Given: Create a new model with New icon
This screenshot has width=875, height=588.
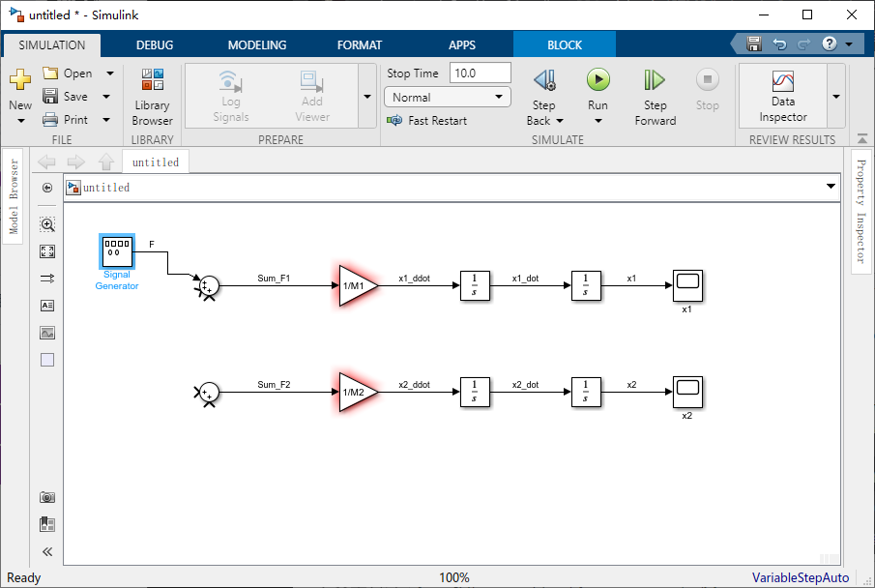Looking at the screenshot, I should click(x=20, y=80).
